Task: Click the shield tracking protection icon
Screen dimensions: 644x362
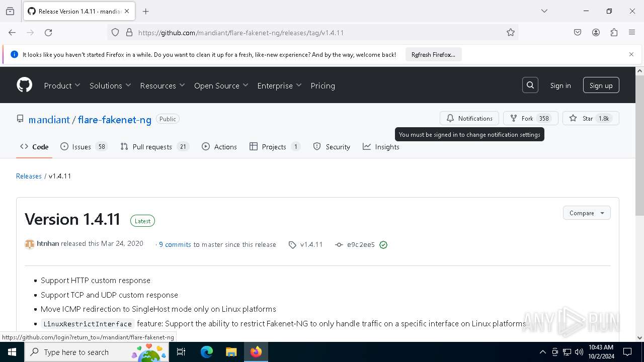Action: click(115, 33)
